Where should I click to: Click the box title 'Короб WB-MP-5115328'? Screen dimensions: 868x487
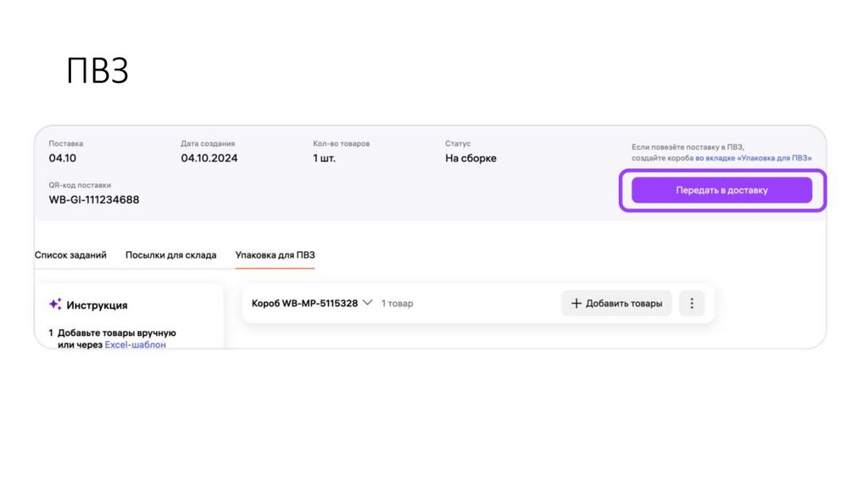tap(304, 303)
